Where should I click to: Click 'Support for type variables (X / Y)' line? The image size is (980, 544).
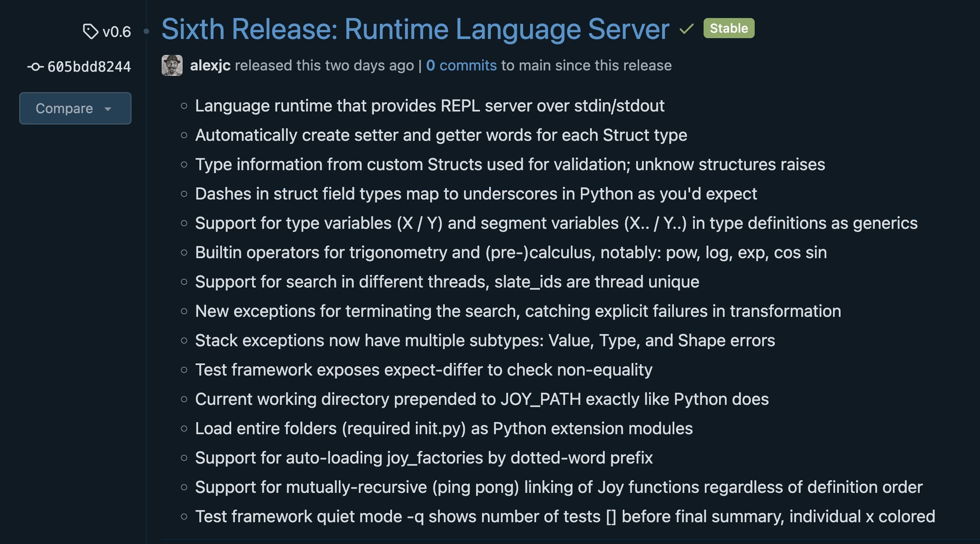(557, 223)
